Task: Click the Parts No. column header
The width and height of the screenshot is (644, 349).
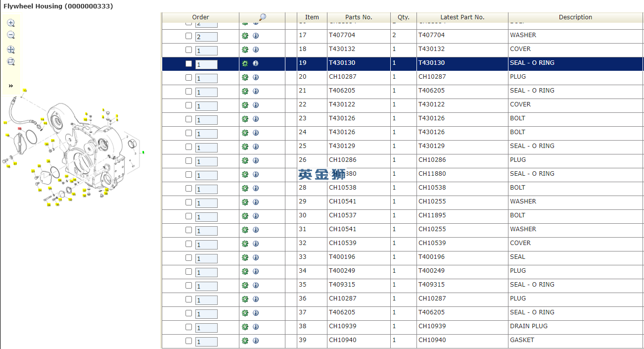Action: coord(359,17)
